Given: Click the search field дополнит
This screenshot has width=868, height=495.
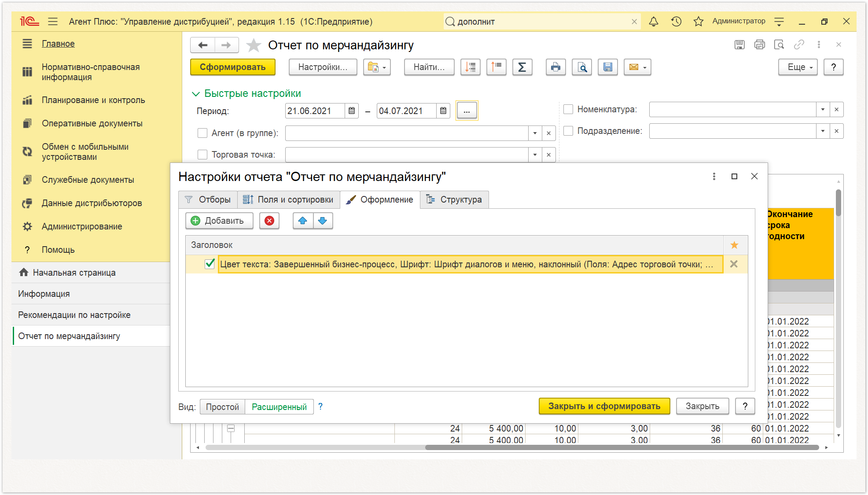Looking at the screenshot, I should point(541,22).
